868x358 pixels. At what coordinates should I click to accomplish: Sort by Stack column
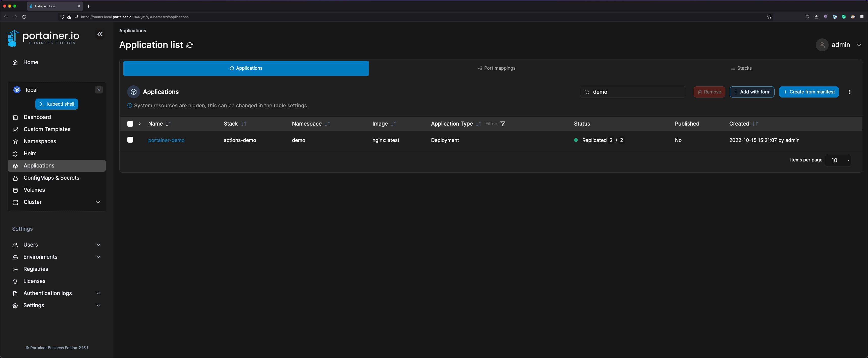[235, 124]
